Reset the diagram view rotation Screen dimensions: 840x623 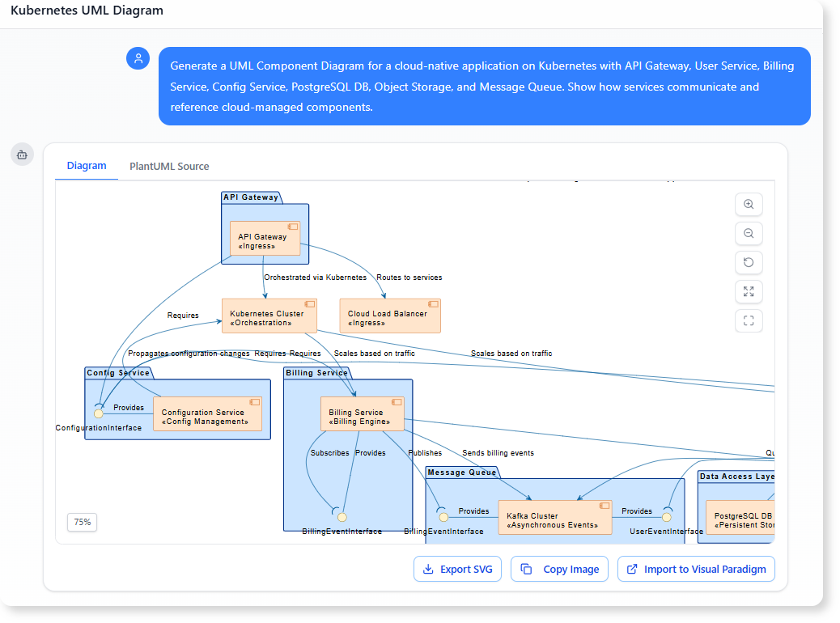748,262
